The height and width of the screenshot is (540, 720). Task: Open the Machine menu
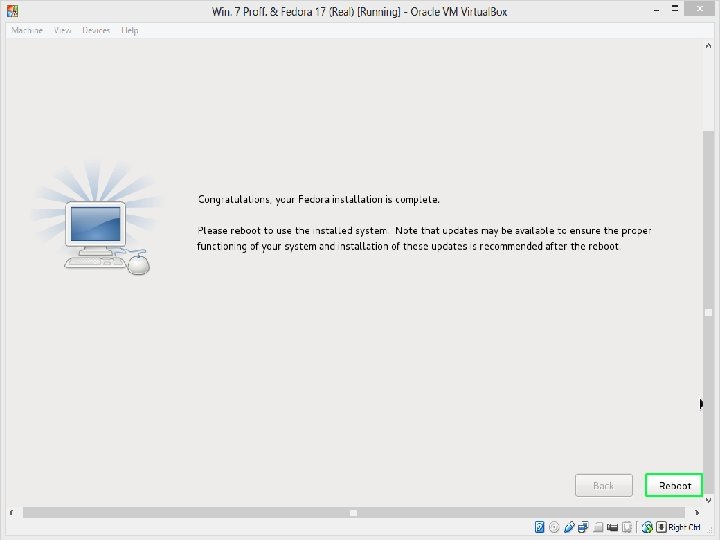[27, 30]
